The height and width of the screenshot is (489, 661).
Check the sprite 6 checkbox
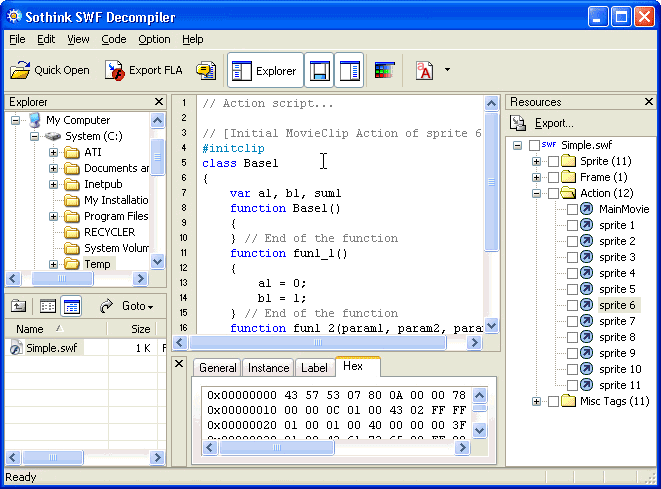[x=572, y=306]
